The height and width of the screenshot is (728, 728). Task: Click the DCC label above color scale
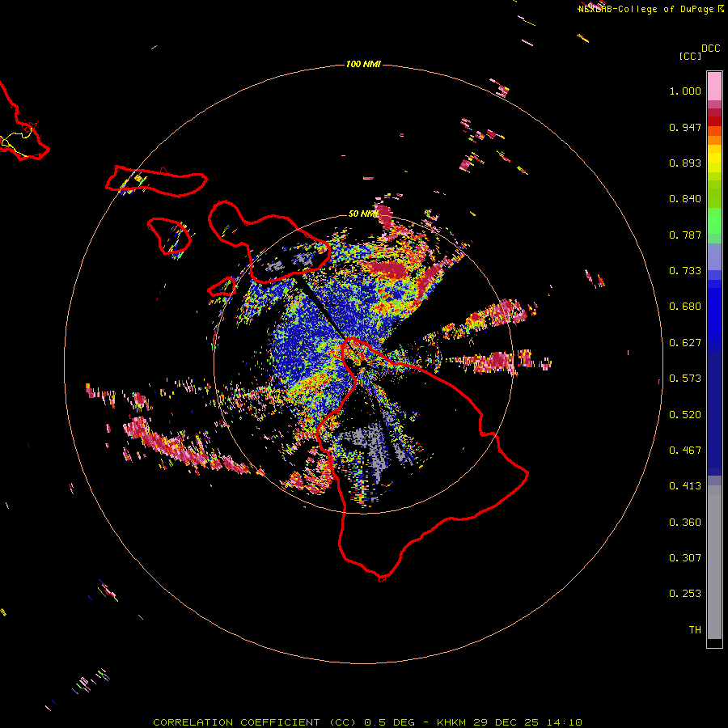(711, 49)
